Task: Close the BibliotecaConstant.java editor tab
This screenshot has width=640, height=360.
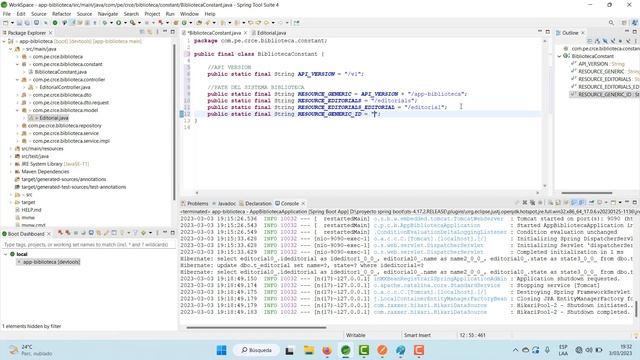Action: tap(245, 33)
